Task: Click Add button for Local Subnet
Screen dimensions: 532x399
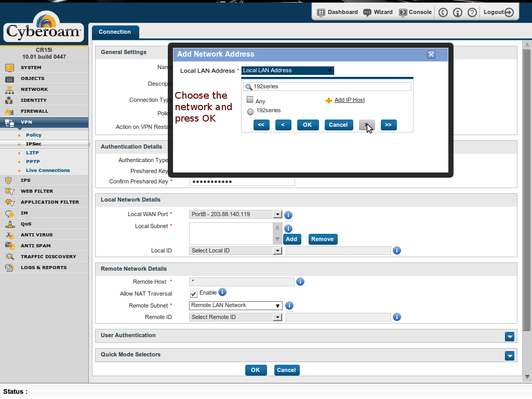Action: 291,239
